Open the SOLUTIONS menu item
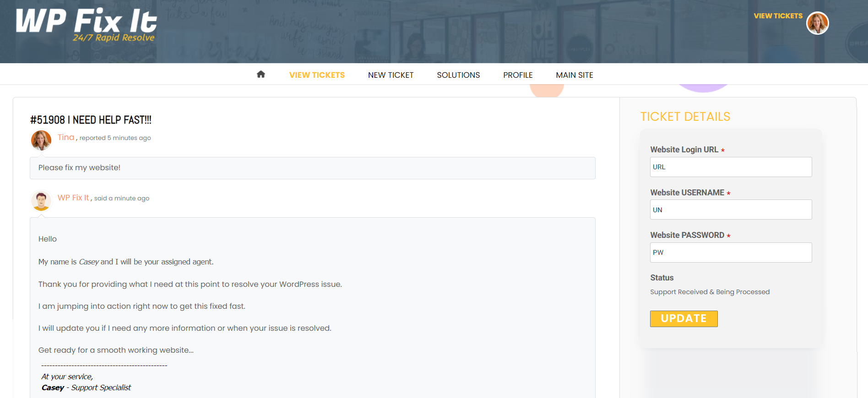Image resolution: width=868 pixels, height=398 pixels. 458,75
